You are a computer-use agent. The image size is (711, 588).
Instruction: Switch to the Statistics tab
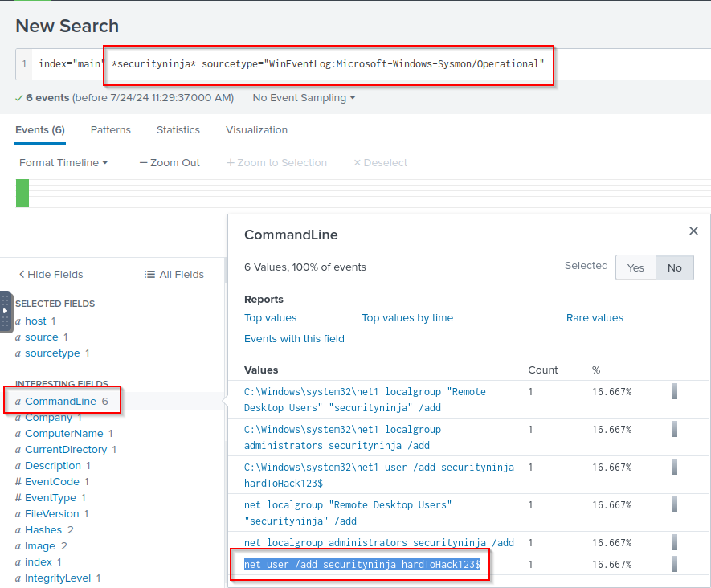click(178, 130)
